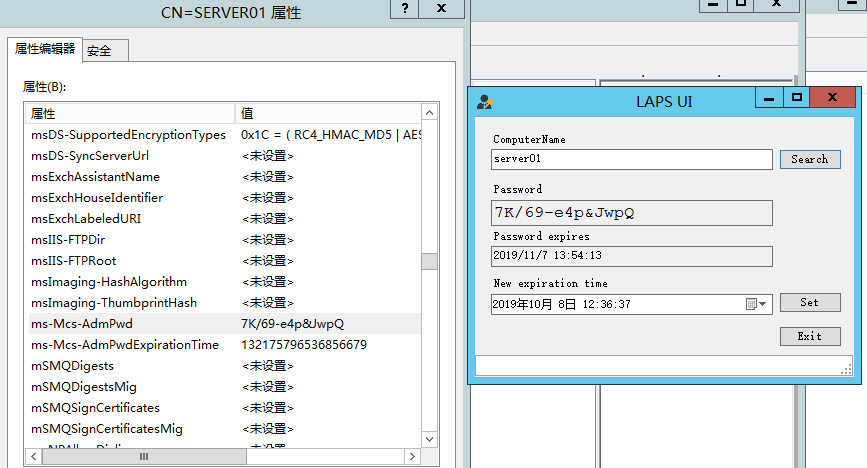Select the mSMQDigests attribute row
Viewport: 867px width, 468px height.
click(223, 366)
